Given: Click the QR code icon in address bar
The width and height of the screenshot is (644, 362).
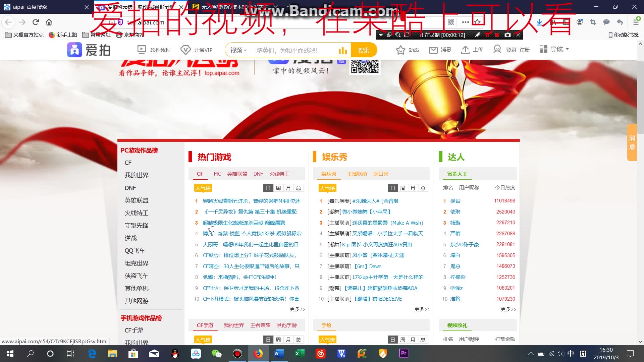Looking at the screenshot, I should 451,22.
